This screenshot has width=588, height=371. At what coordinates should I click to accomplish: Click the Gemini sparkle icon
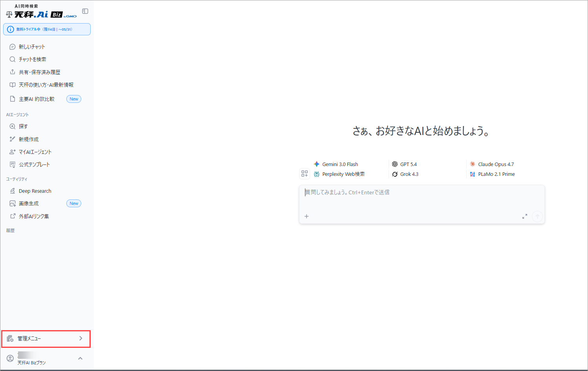[316, 164]
